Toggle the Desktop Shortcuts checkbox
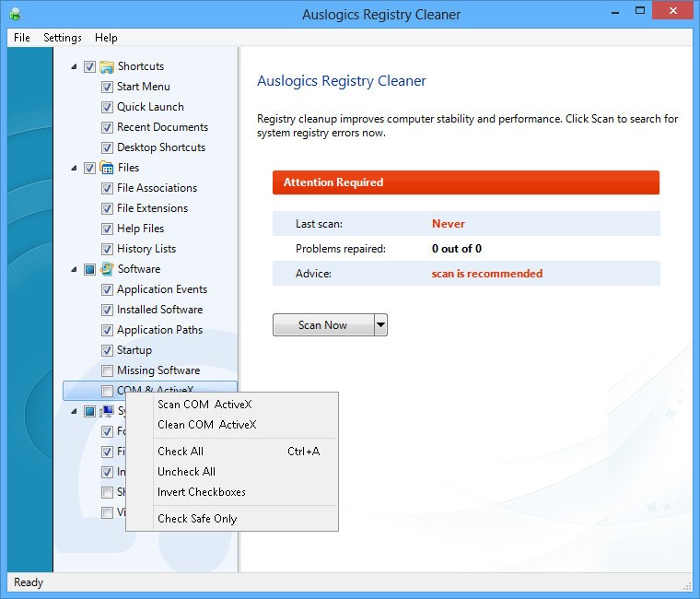Image resolution: width=700 pixels, height=599 pixels. (107, 147)
